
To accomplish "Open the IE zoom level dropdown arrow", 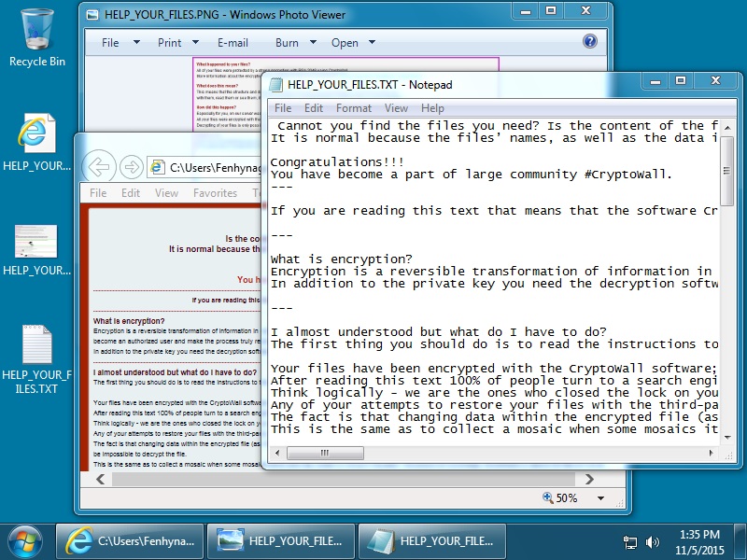I will pyautogui.click(x=600, y=498).
